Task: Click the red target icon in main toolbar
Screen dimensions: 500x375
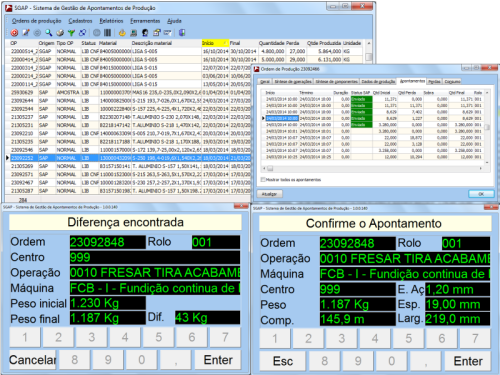Action: click(14, 33)
